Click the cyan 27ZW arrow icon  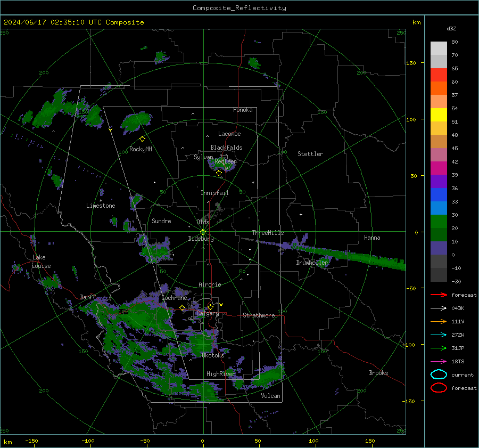click(439, 335)
